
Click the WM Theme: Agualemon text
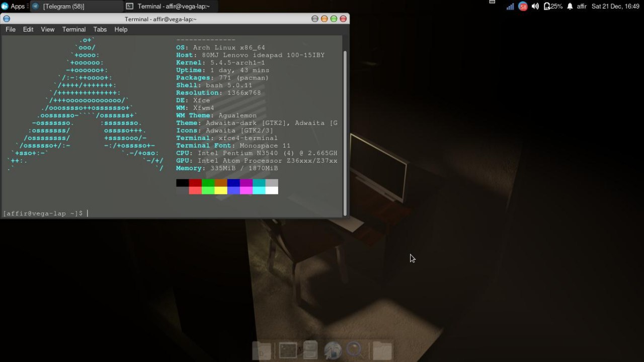click(216, 115)
